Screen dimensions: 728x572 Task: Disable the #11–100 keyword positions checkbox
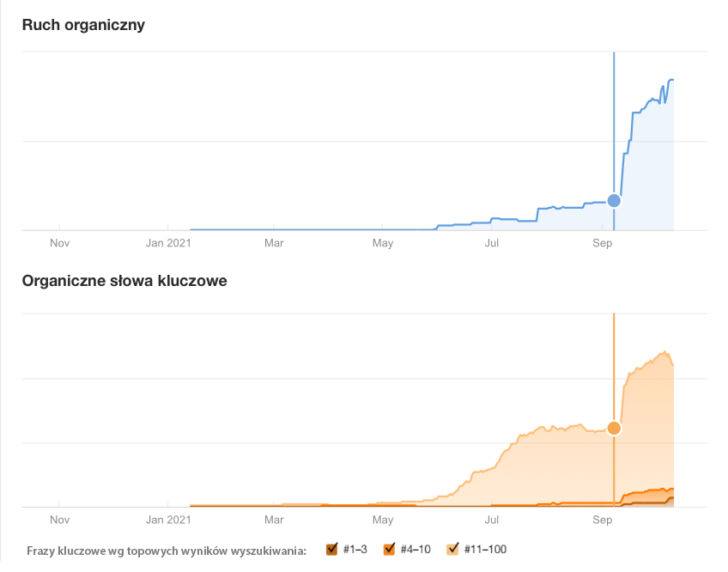click(452, 550)
